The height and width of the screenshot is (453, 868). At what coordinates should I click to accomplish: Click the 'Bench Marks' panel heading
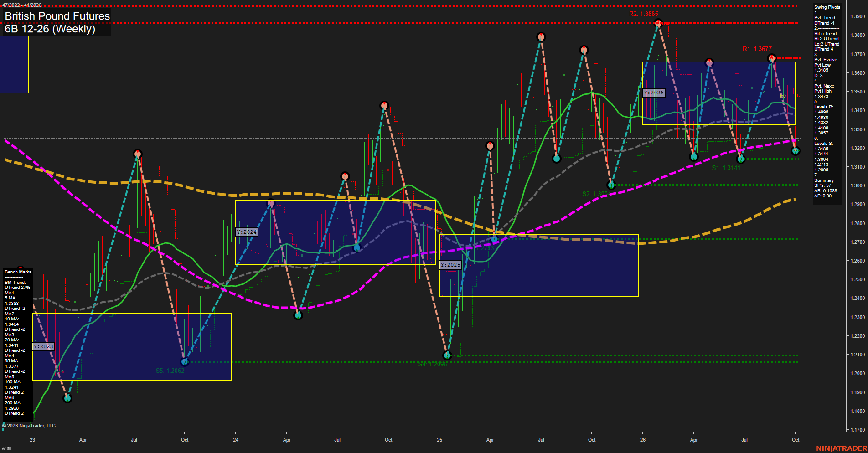(18, 272)
